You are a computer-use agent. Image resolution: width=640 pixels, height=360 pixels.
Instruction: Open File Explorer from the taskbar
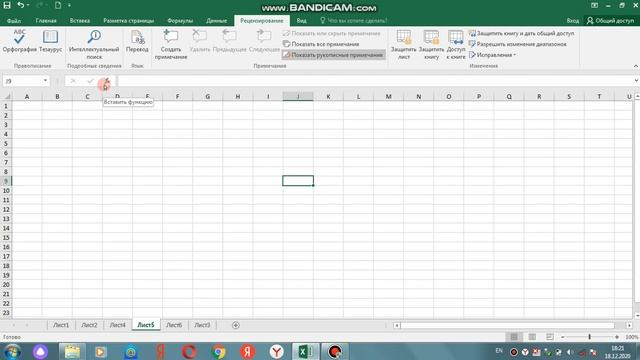[72, 351]
